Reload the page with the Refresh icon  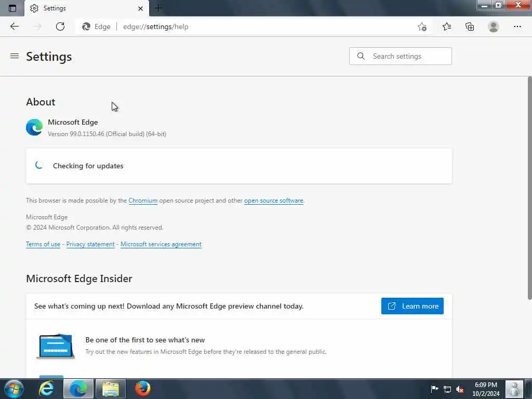coord(60,26)
